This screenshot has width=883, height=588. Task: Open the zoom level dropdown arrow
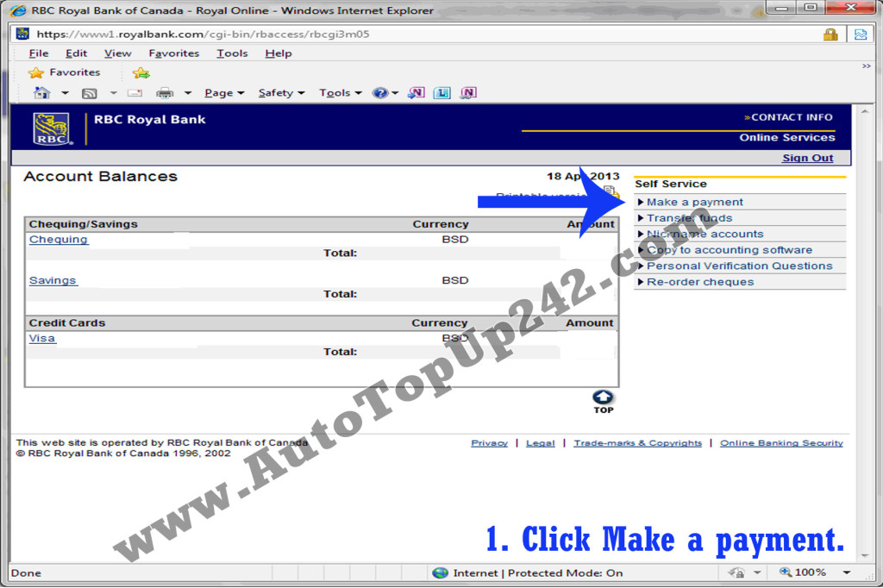click(847, 572)
